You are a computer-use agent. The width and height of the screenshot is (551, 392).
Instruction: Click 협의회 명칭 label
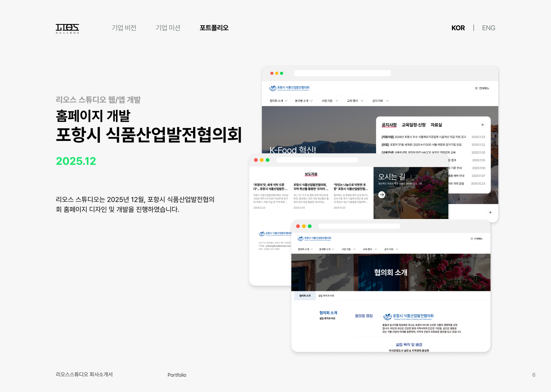pyautogui.click(x=364, y=316)
